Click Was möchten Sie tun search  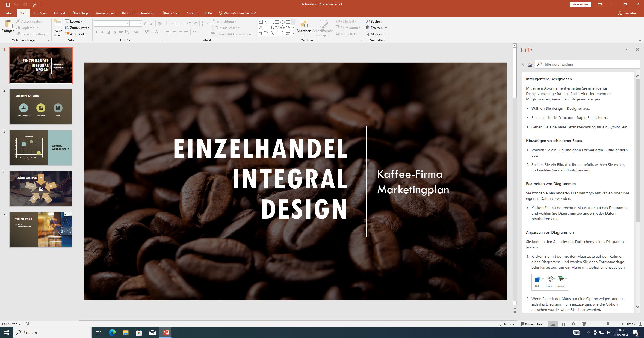pyautogui.click(x=237, y=13)
